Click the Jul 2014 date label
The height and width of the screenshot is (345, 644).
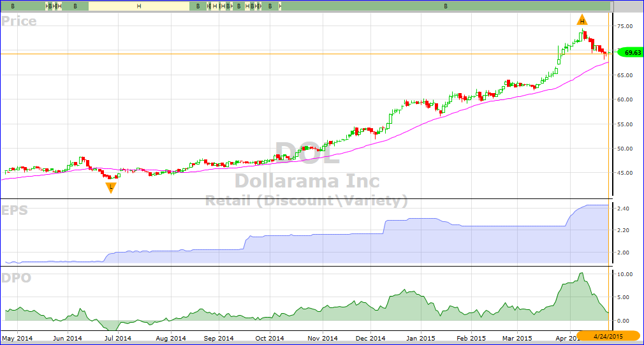pos(119,339)
